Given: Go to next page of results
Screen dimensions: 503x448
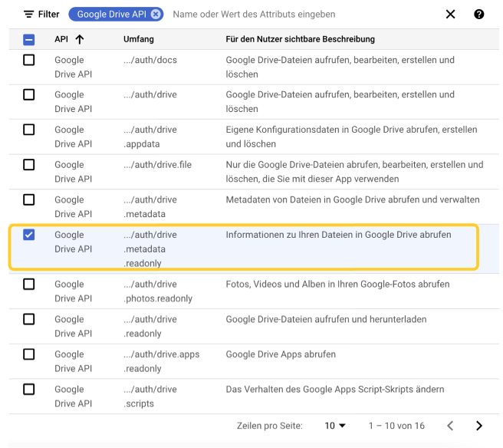Looking at the screenshot, I should [x=479, y=426].
